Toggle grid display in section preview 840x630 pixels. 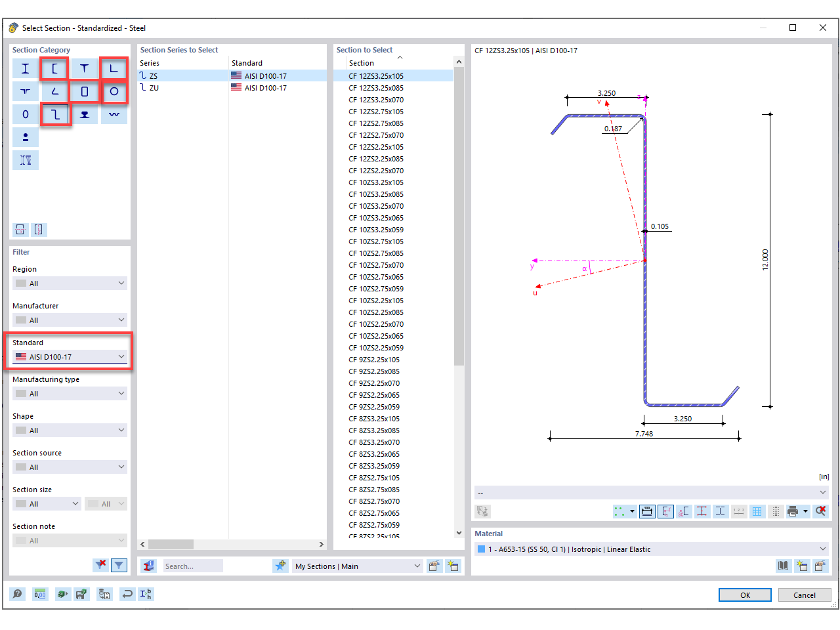coord(757,511)
